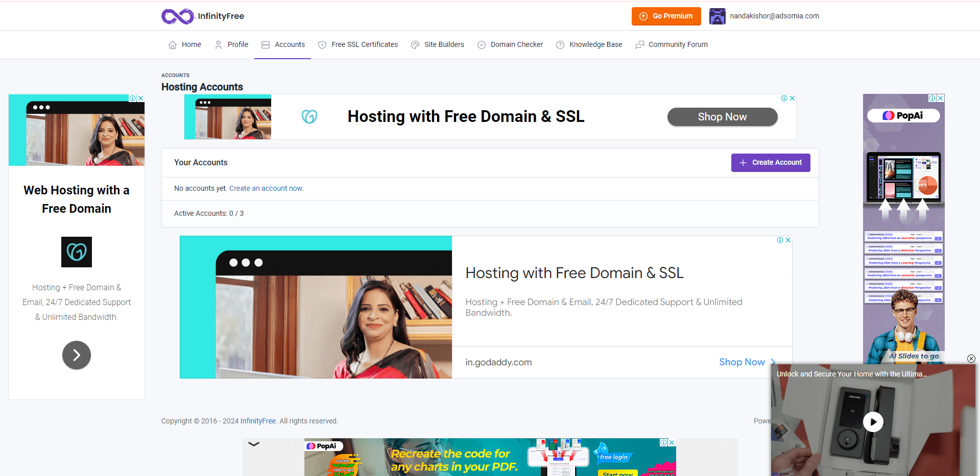The image size is (980, 476).
Task: Click the Community Forum chat icon
Action: pos(639,45)
